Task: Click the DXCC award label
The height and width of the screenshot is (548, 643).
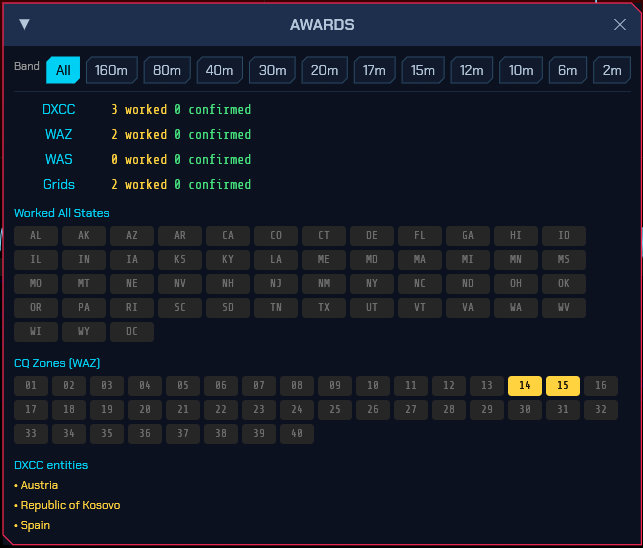Action: pyautogui.click(x=59, y=110)
